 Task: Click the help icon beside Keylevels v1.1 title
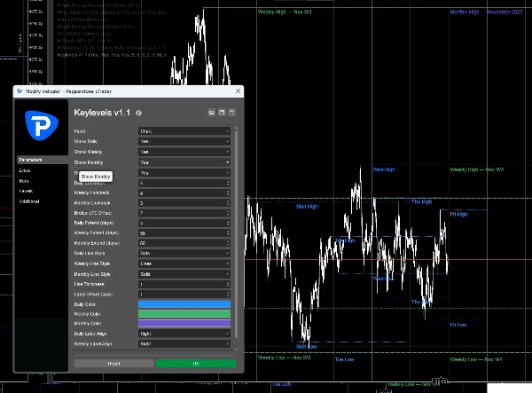138,113
